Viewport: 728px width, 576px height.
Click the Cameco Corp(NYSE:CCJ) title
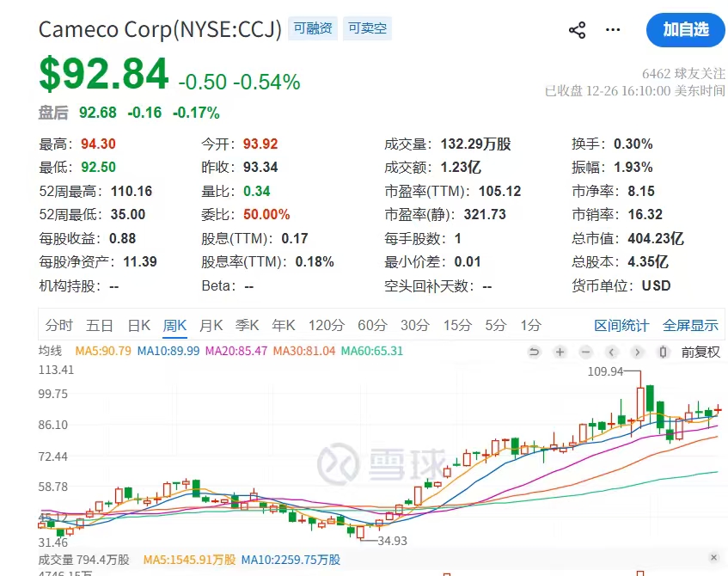pyautogui.click(x=160, y=29)
